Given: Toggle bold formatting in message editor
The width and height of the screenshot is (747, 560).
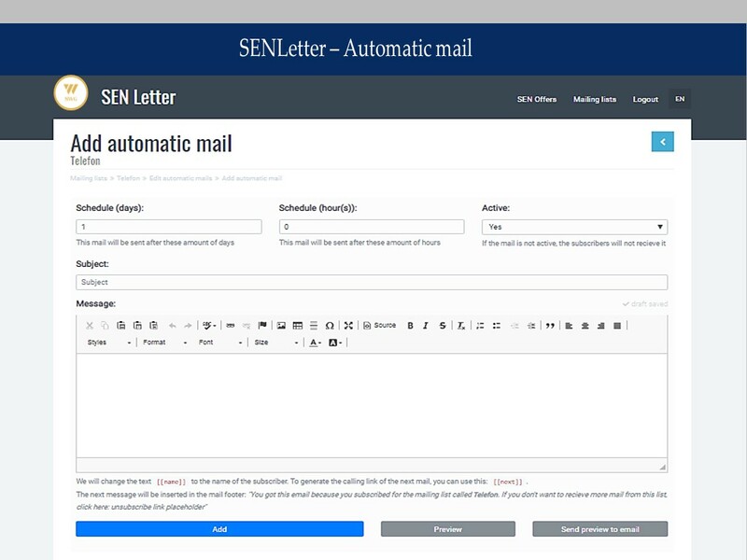Looking at the screenshot, I should coord(410,326).
